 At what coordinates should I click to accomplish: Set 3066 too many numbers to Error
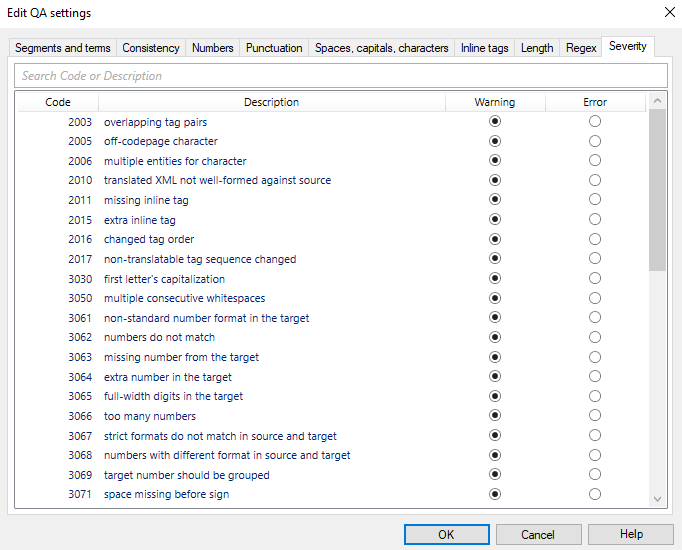coord(595,416)
